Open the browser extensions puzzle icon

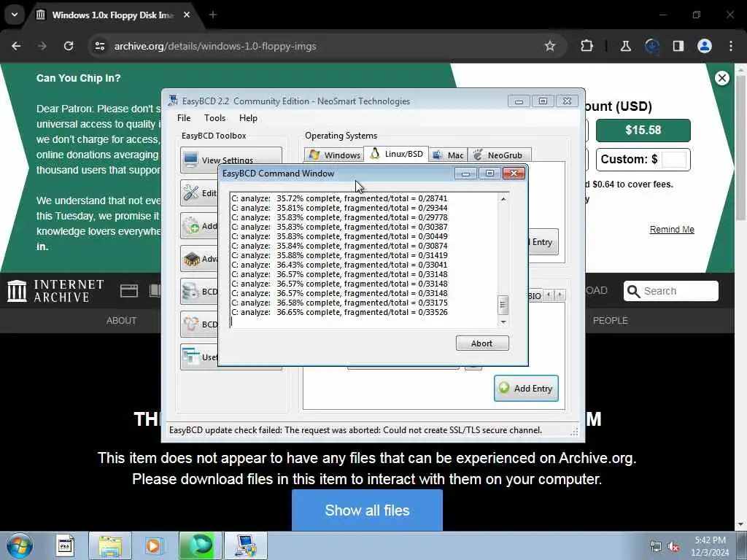pos(587,46)
